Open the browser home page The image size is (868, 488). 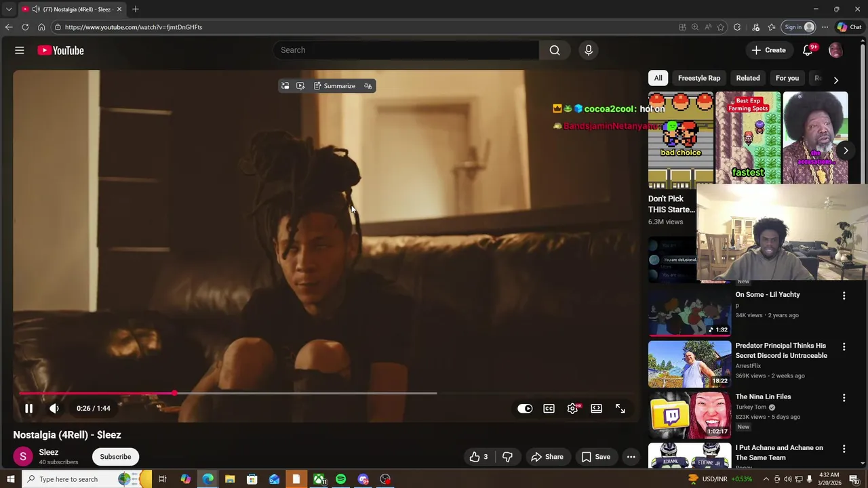[41, 27]
